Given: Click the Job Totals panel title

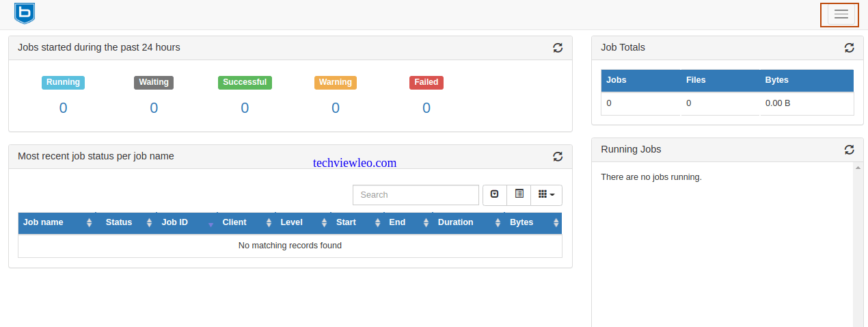Looking at the screenshot, I should point(623,48).
